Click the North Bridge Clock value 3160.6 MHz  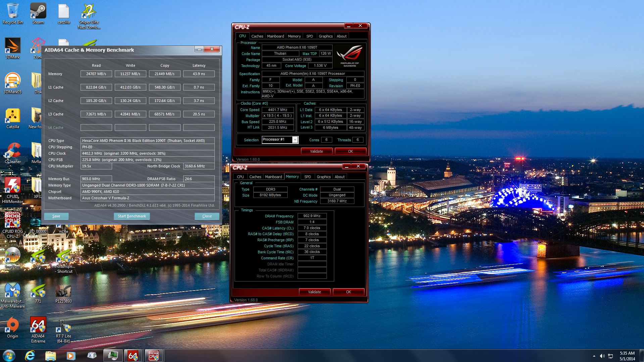tap(199, 166)
